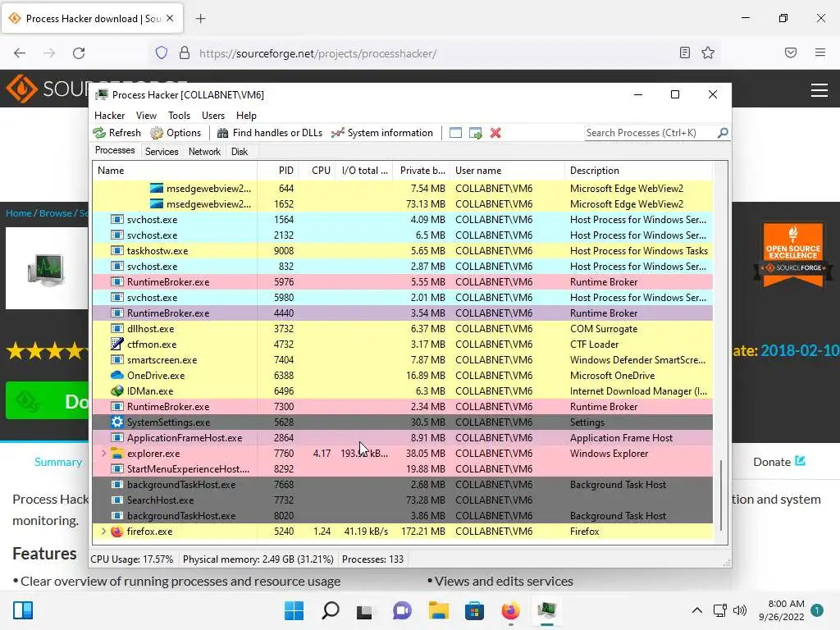
Task: Open SourceForge site hamburger menu
Action: (819, 90)
